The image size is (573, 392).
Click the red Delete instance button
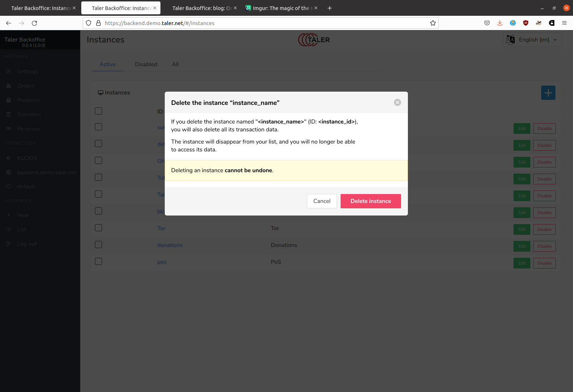[x=370, y=201]
